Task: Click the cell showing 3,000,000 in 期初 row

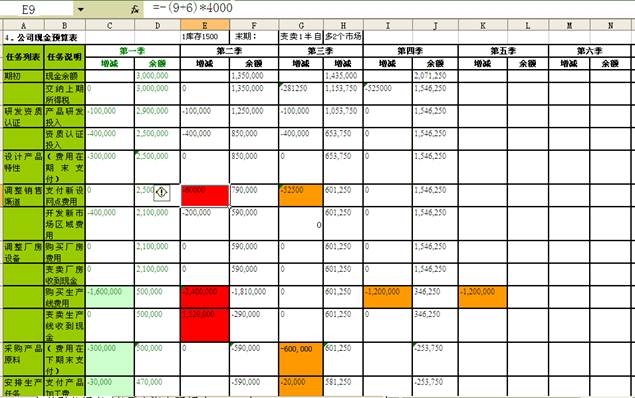Action: (157, 76)
